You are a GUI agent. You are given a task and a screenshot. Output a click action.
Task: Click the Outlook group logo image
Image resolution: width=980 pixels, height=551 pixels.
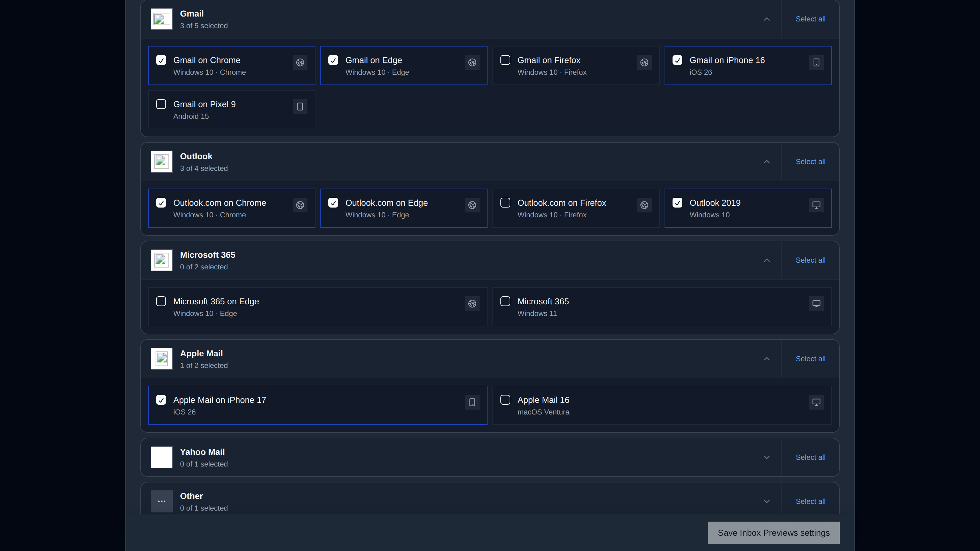tap(162, 162)
